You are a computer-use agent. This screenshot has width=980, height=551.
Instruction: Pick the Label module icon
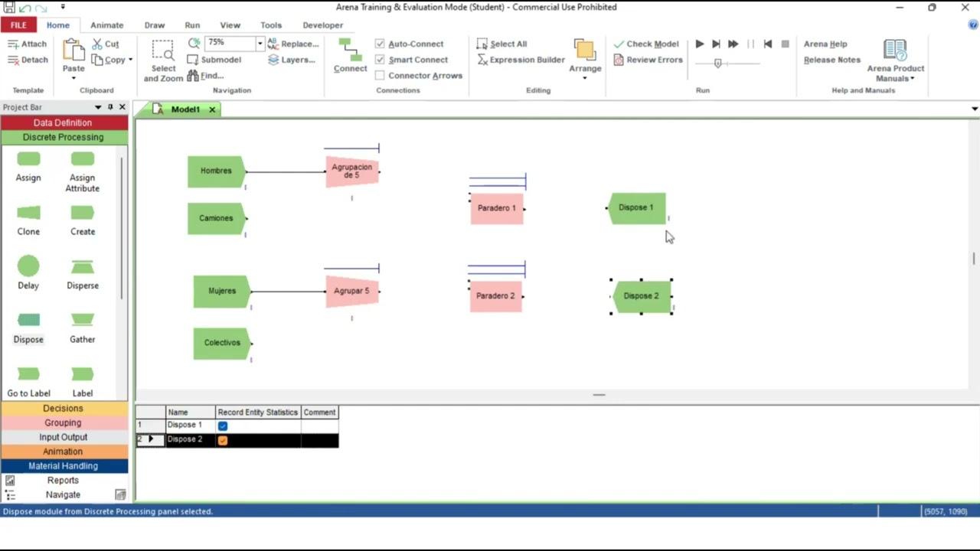[x=82, y=374]
